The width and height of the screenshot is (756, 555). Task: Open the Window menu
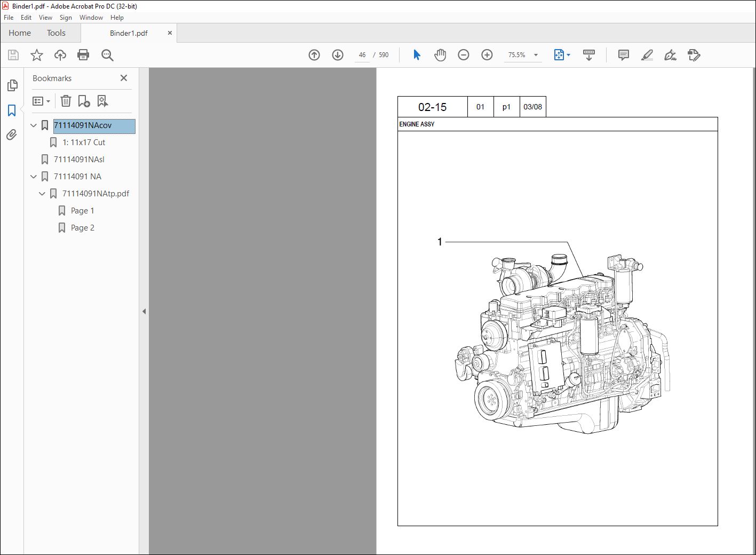tap(91, 18)
